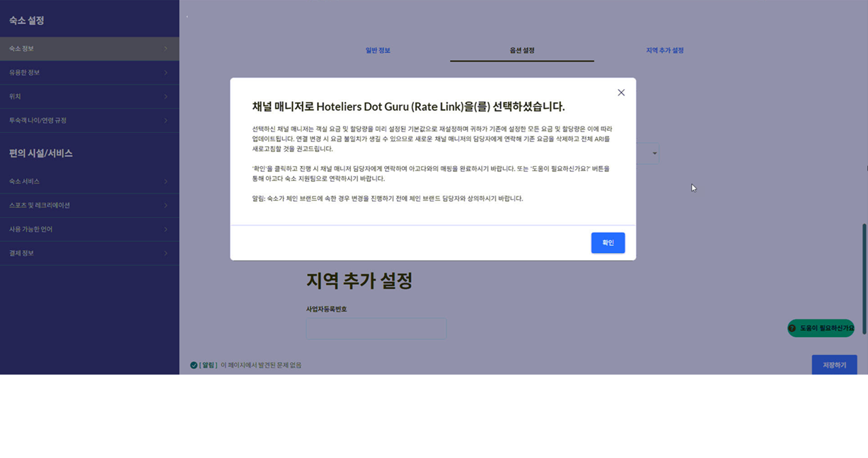This screenshot has height=458, width=868.
Task: Expand chevron beside 위치
Action: point(166,96)
